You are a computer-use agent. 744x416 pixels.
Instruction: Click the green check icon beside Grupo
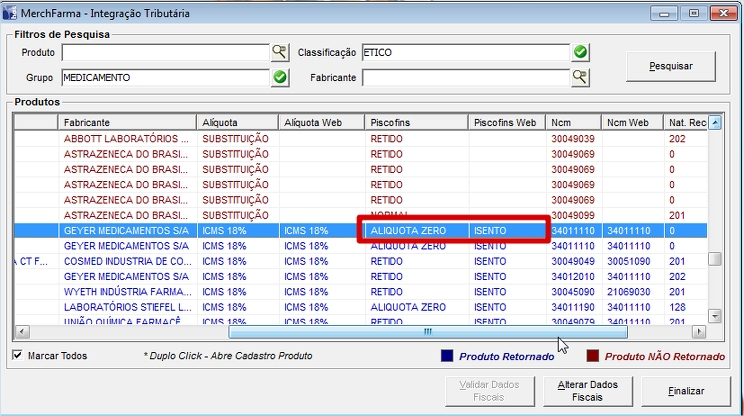pyautogui.click(x=280, y=77)
